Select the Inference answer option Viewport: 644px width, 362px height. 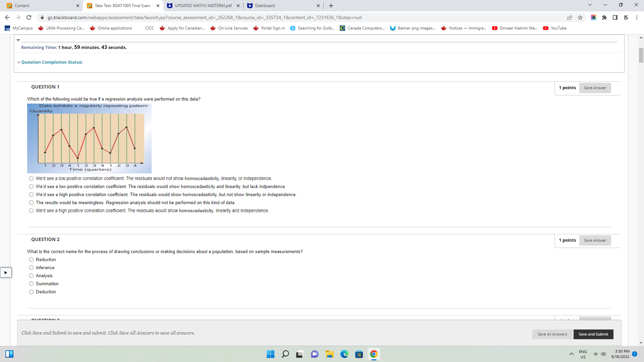click(x=31, y=268)
